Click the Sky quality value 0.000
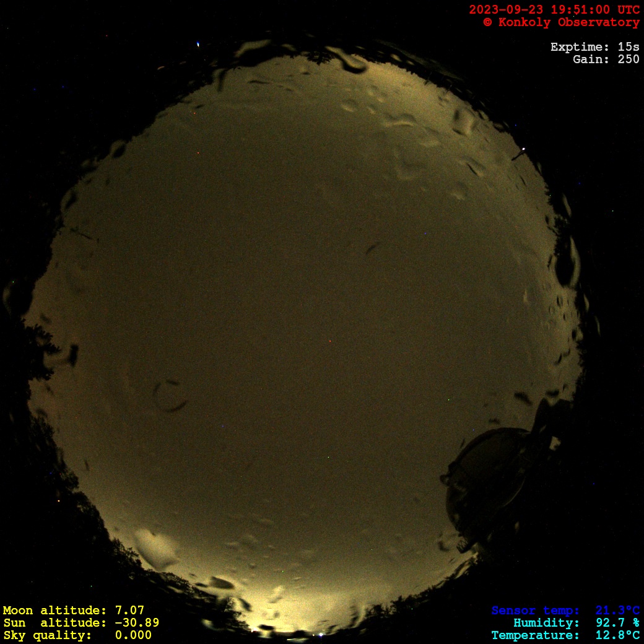Image resolution: width=644 pixels, height=644 pixels. [x=133, y=635]
